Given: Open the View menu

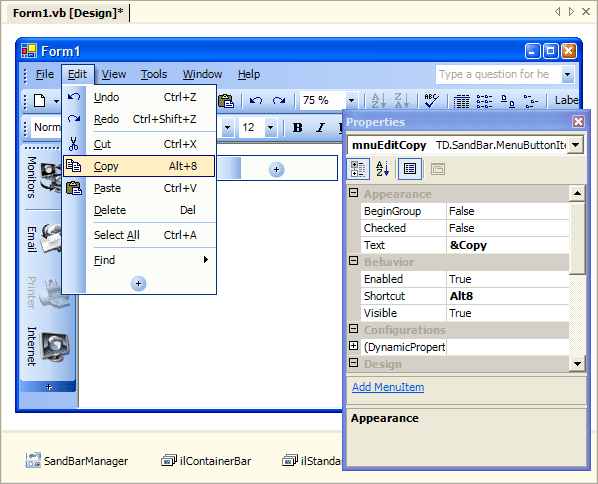Looking at the screenshot, I should [x=114, y=74].
